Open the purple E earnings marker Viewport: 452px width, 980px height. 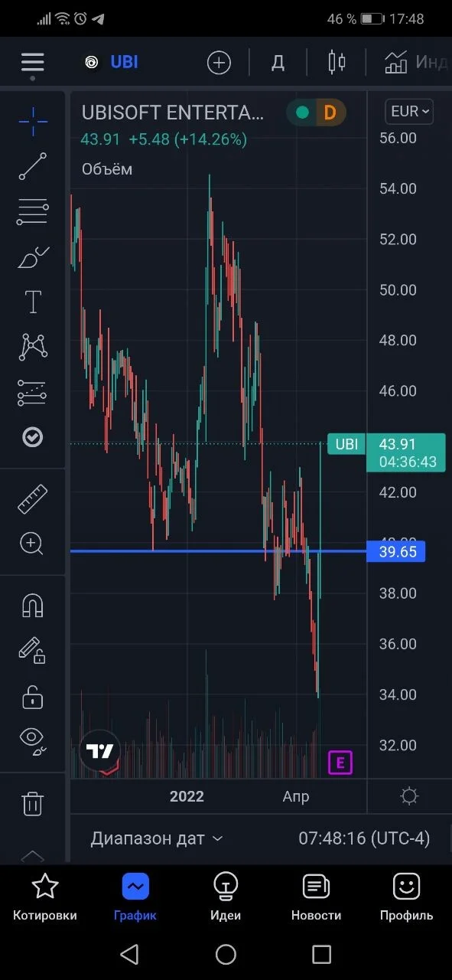[340, 762]
